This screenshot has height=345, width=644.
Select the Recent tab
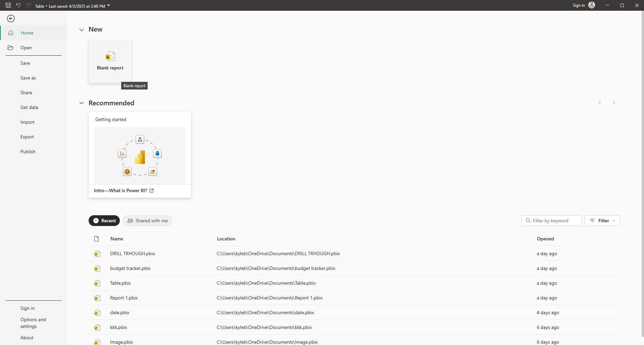[x=104, y=221]
